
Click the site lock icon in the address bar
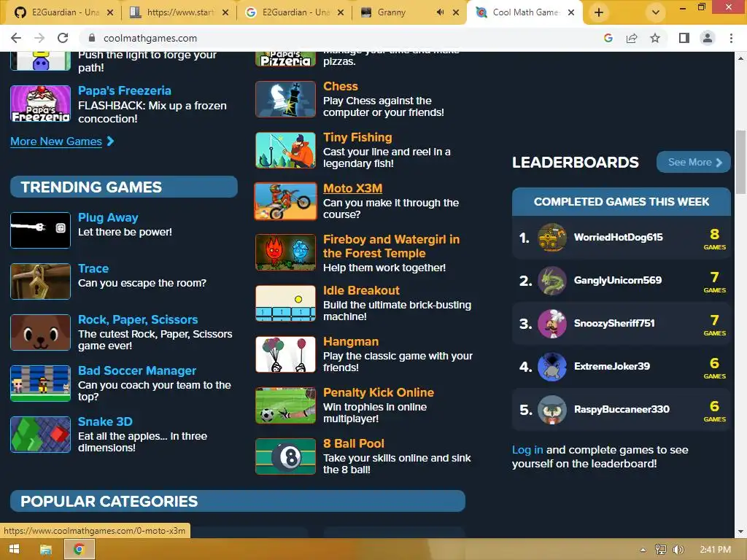tap(92, 38)
